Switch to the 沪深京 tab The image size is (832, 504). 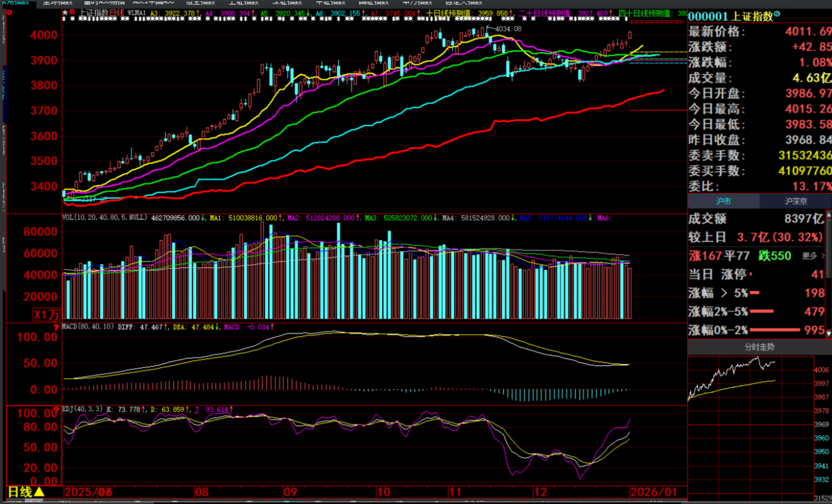(795, 201)
